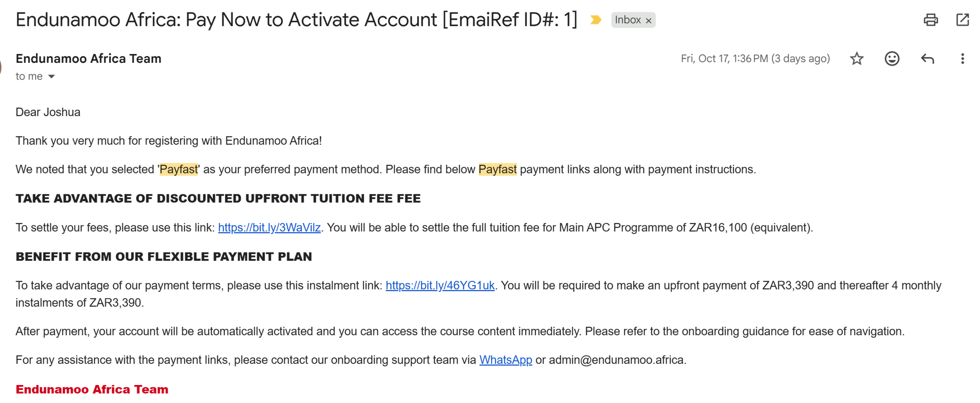The height and width of the screenshot is (403, 980).
Task: Click the admin@endunamoo.africa email address
Action: 616,360
